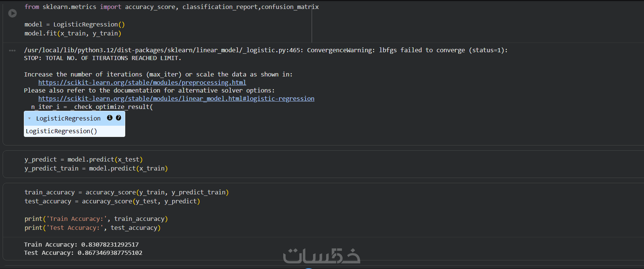Run the LogisticRegression model fit cell

pyautogui.click(x=12, y=13)
